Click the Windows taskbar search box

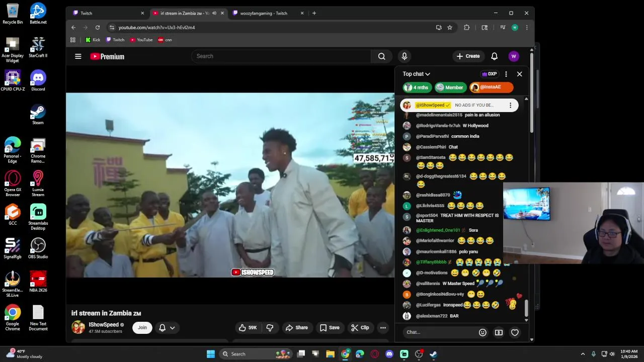point(257,354)
